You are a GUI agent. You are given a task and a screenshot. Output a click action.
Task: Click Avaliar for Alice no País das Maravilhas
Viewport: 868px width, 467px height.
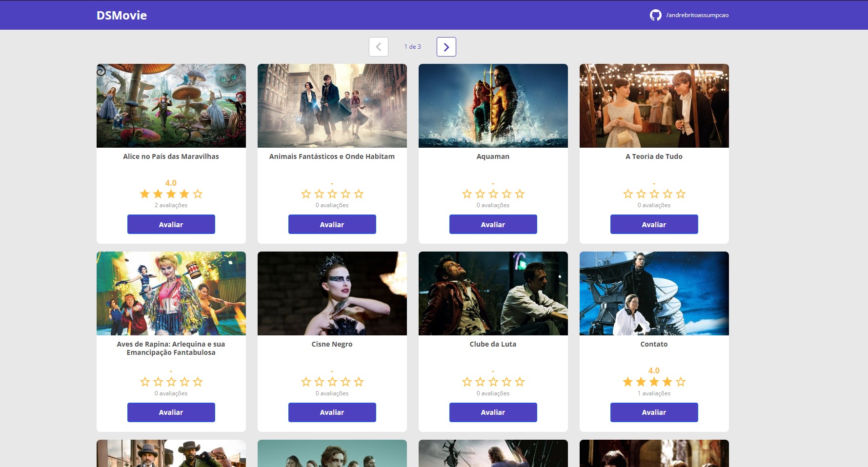point(171,224)
